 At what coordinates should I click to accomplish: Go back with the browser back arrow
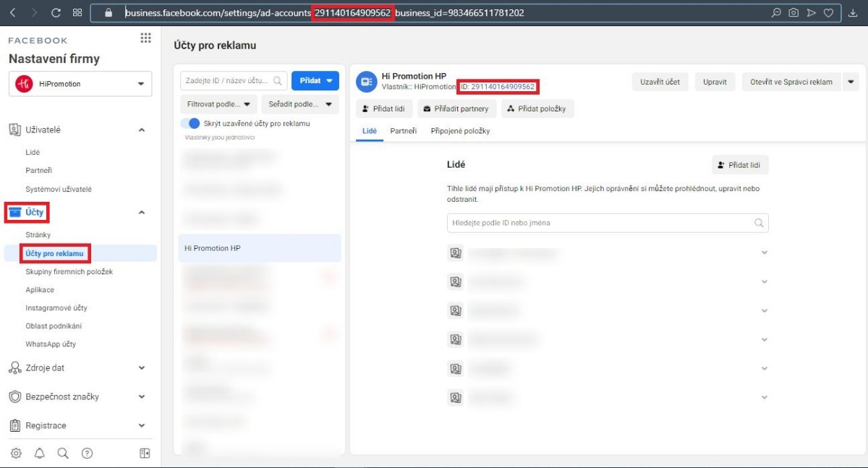[13, 12]
